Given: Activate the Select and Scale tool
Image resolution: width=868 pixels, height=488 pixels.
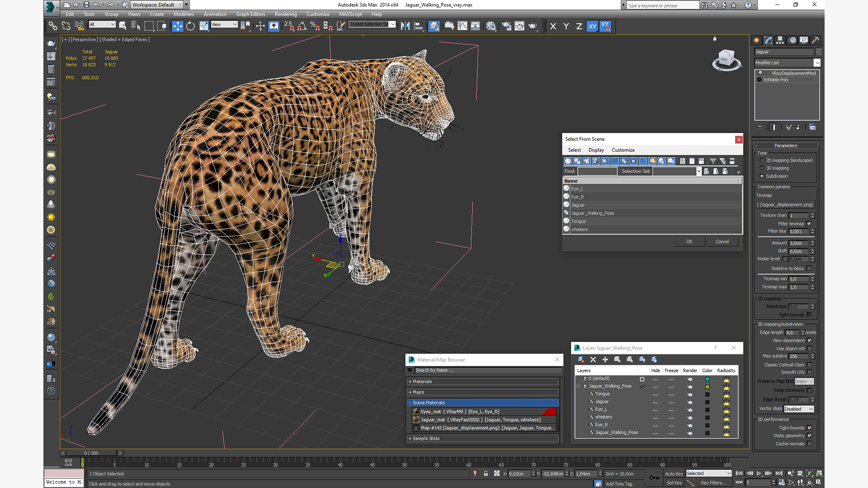Looking at the screenshot, I should (x=204, y=26).
